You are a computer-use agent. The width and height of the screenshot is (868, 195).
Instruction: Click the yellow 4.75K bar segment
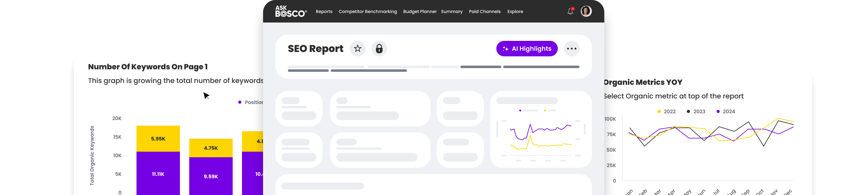coord(211,148)
